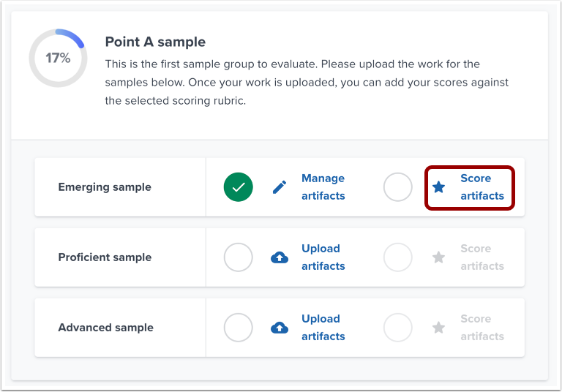This screenshot has height=392, width=562.
Task: Click the blue star icon for Emerging sample
Action: [438, 187]
